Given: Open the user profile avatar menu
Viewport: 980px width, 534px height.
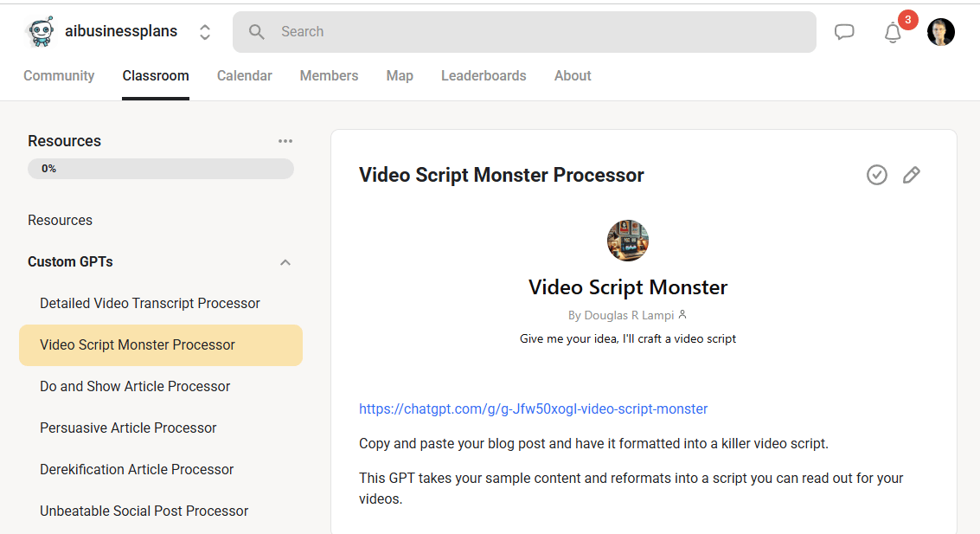Looking at the screenshot, I should click(940, 32).
